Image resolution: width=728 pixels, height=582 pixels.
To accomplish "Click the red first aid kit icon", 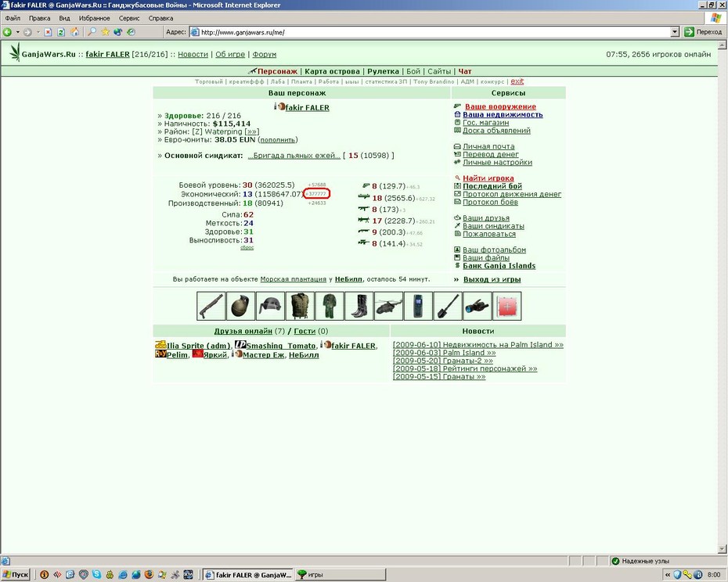I will pyautogui.click(x=507, y=306).
